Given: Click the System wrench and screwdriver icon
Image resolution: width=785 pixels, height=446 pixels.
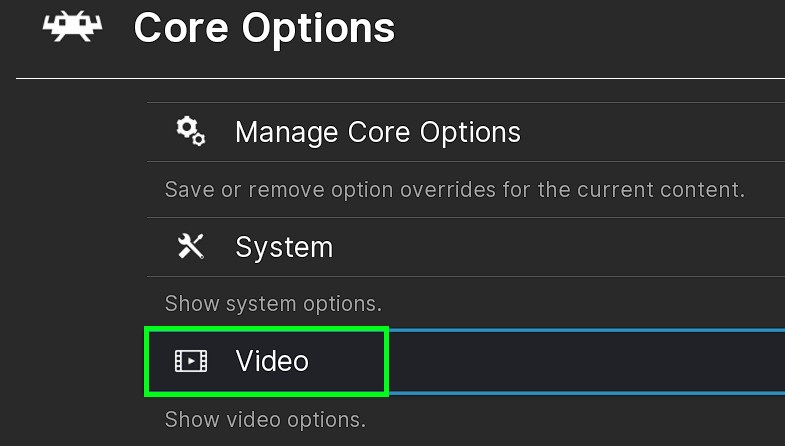Looking at the screenshot, I should click(x=190, y=247).
